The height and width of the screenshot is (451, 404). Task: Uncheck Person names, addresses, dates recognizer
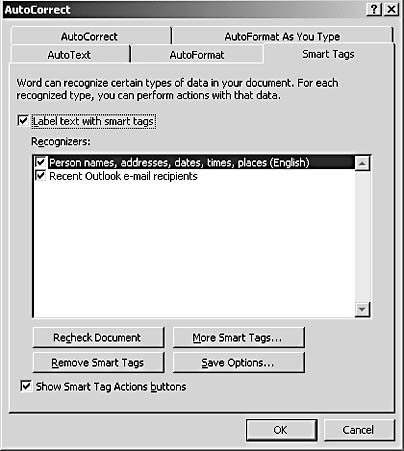coord(41,162)
